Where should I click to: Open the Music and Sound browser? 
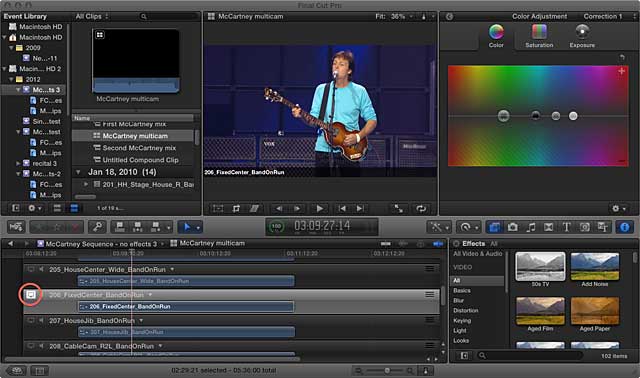point(531,227)
